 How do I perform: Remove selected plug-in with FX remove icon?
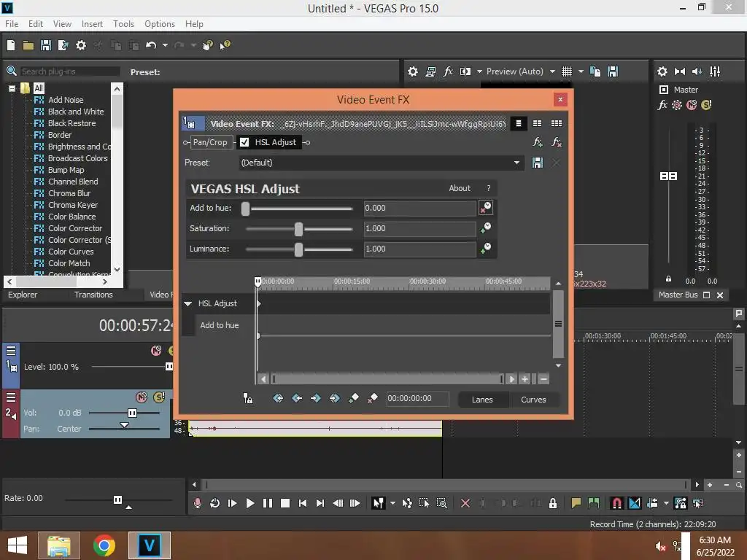[556, 142]
